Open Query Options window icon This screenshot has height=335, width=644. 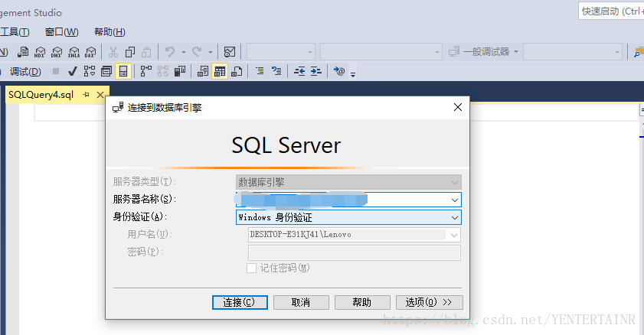[x=106, y=71]
